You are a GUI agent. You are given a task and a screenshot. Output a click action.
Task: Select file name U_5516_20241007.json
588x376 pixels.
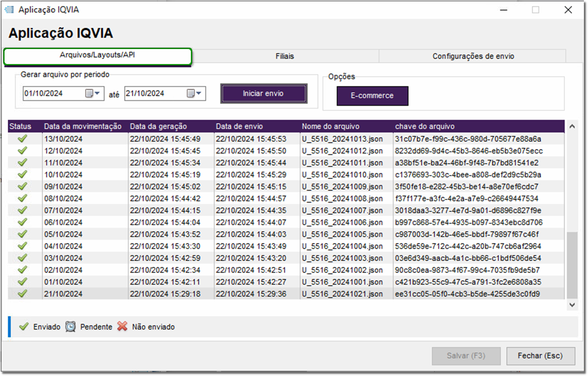click(x=342, y=210)
